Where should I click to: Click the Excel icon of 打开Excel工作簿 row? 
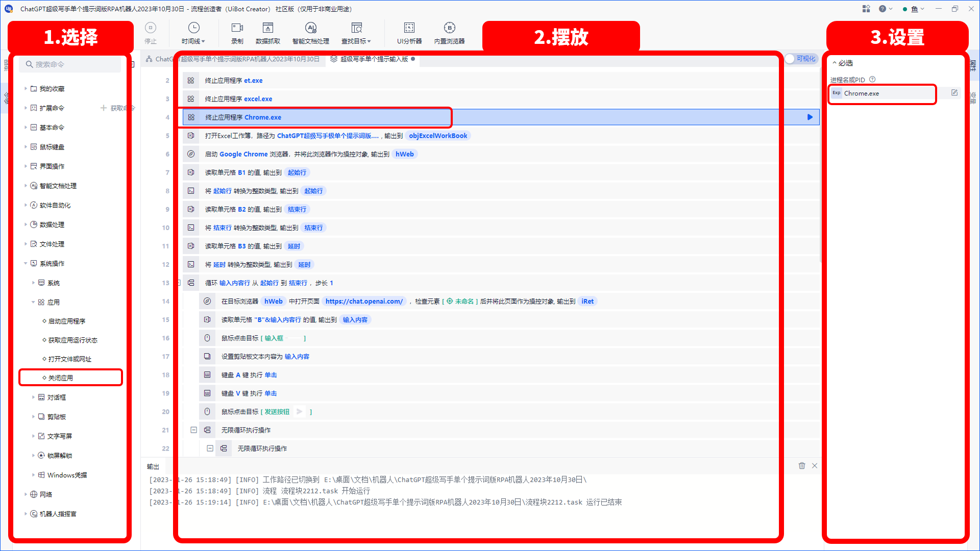pos(191,136)
